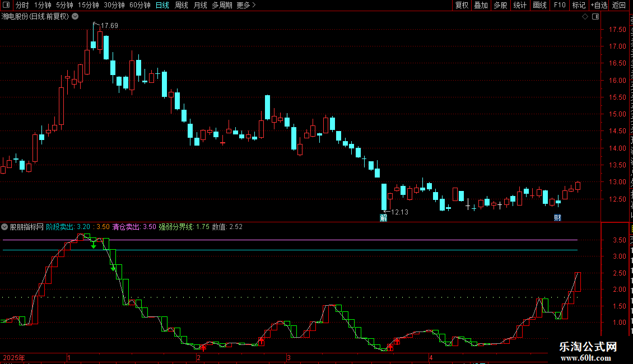Click month 4 marker on time axis
The width and height of the screenshot is (633, 364).
(x=431, y=358)
